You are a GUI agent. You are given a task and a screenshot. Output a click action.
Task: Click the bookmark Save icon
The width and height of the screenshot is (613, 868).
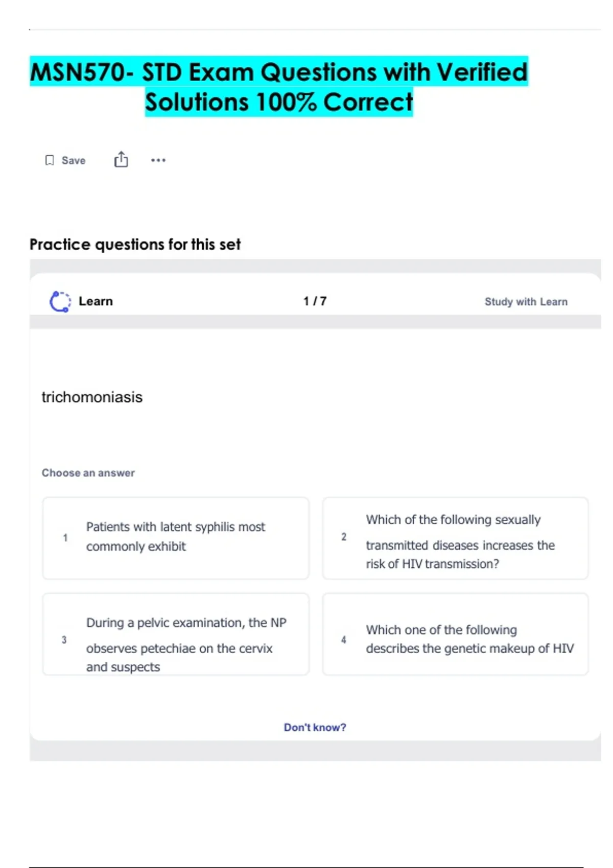[50, 160]
